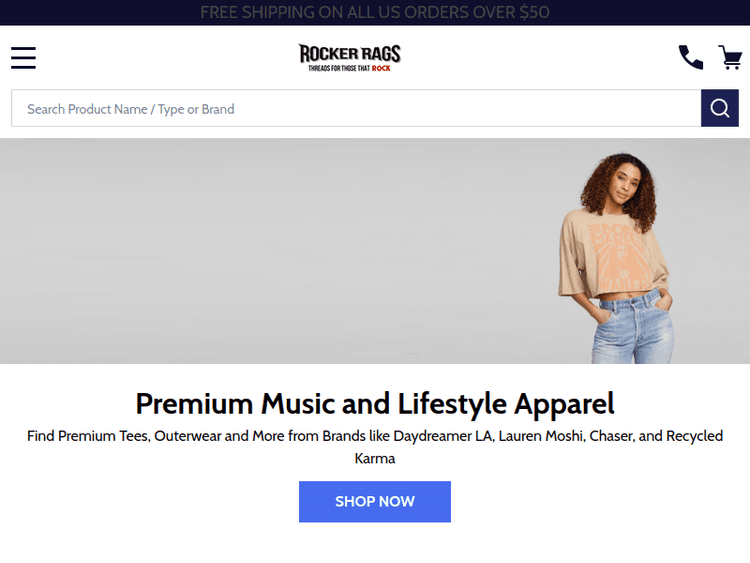
Task: Select the hero image of the model
Action: coord(616,258)
